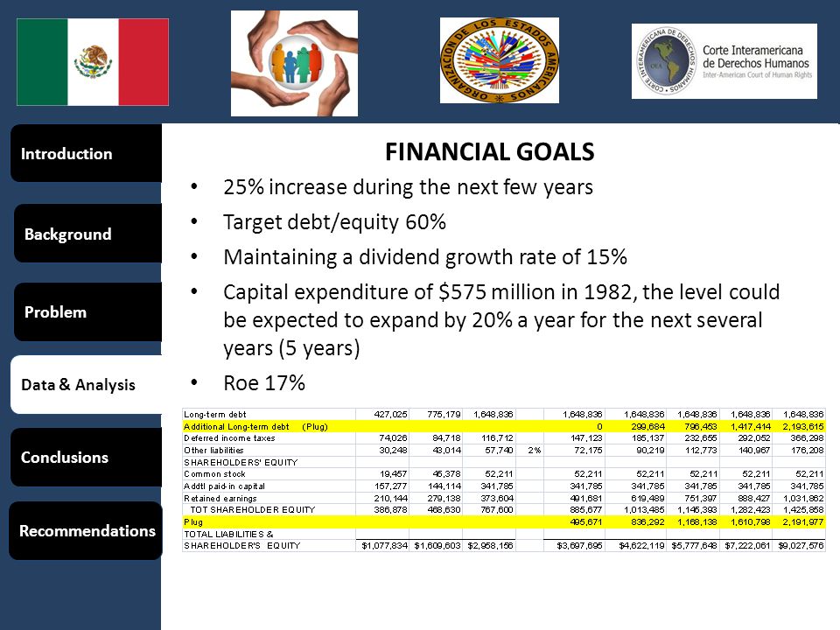Click the "TOT SHAREHOLDER EQUITY" row label
840x630 pixels.
click(253, 509)
